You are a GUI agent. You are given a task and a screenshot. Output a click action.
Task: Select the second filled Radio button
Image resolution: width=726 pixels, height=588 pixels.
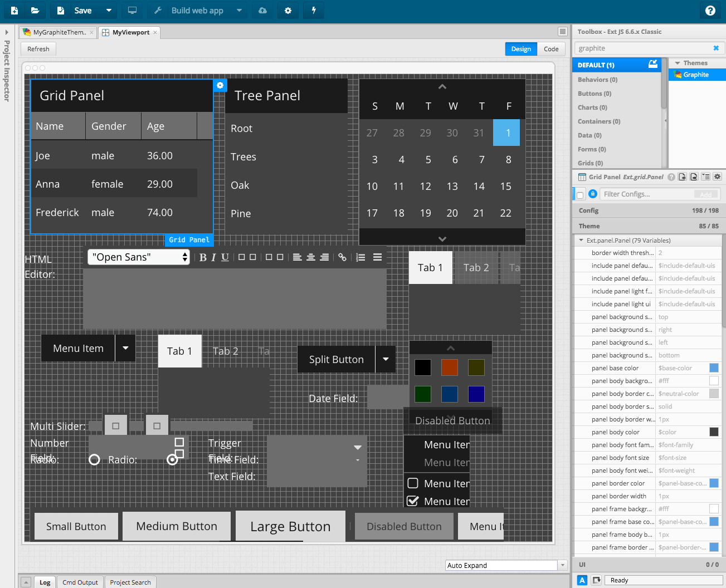point(172,460)
